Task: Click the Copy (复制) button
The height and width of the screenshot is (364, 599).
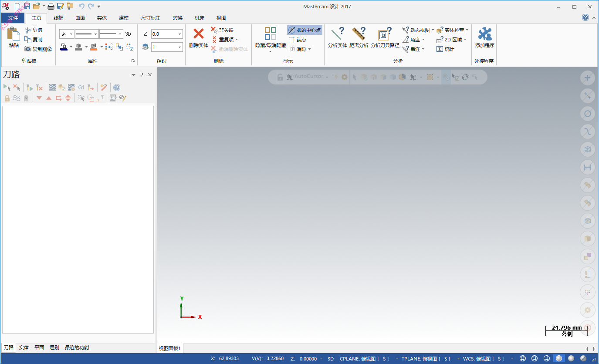Action: [34, 40]
